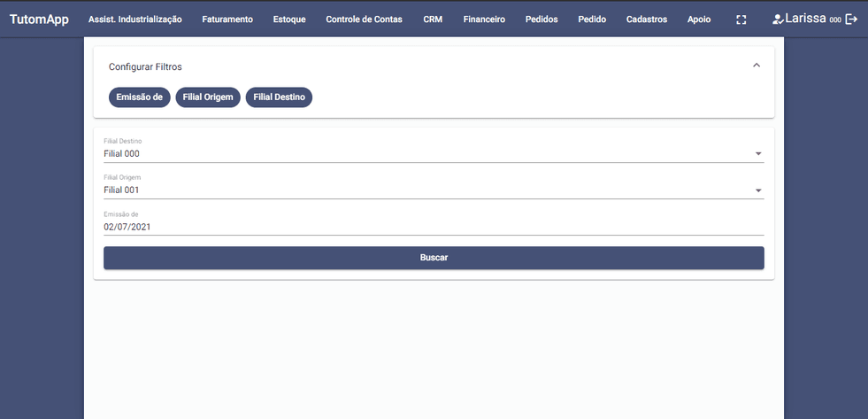This screenshot has height=419, width=868.
Task: Open the Estoque menu
Action: tap(289, 19)
